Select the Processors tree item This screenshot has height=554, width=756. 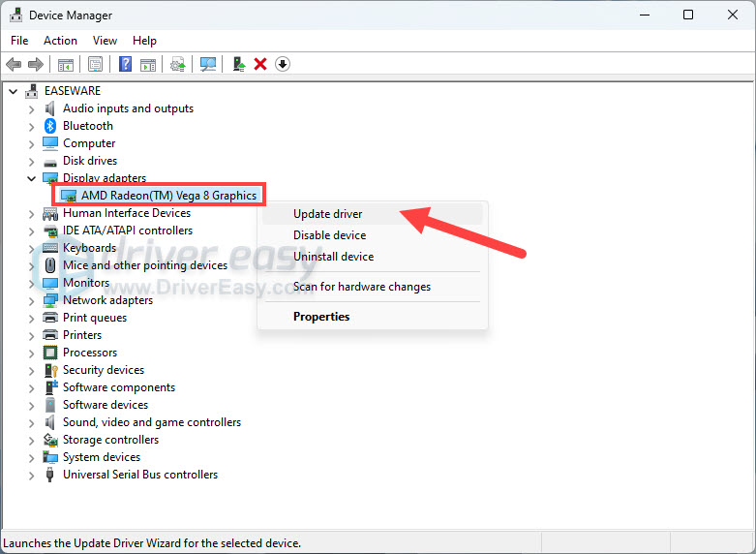point(90,353)
